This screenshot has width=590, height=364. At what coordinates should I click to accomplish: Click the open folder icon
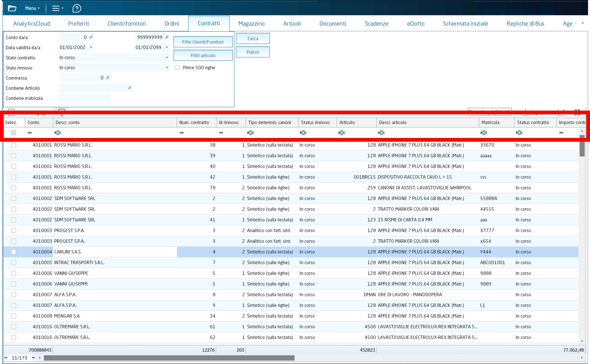(12, 8)
